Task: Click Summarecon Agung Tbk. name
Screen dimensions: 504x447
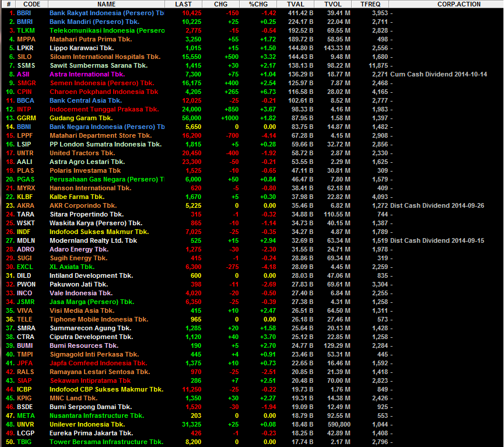Action: (x=90, y=329)
